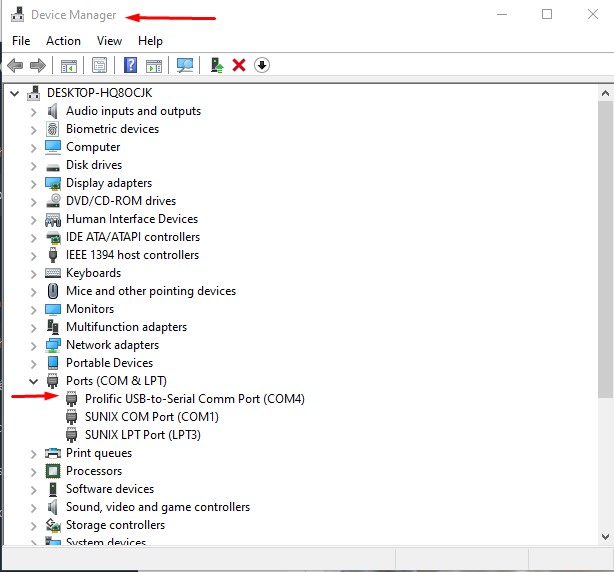Image resolution: width=614 pixels, height=572 pixels.
Task: Expand the Display adapters category
Action: tap(34, 184)
